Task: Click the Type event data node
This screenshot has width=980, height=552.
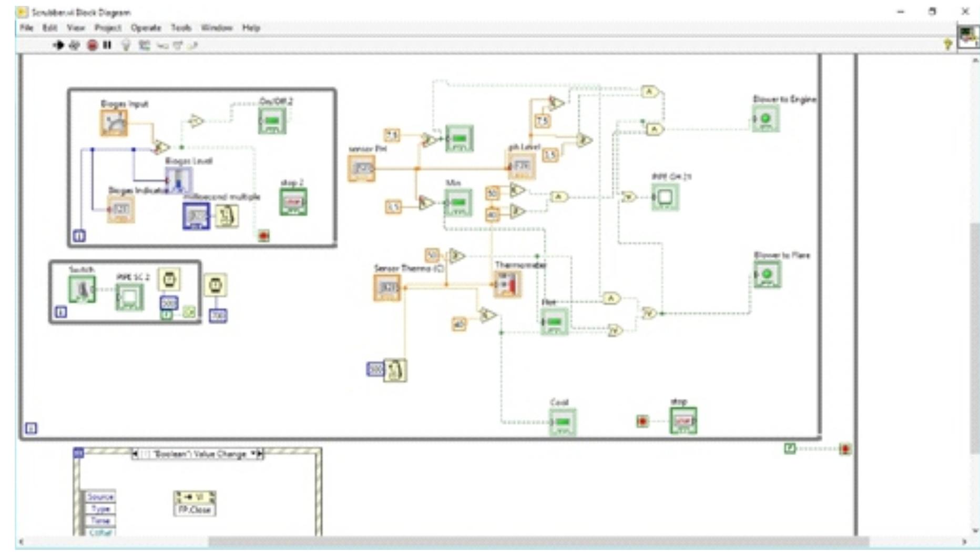Action: point(100,509)
